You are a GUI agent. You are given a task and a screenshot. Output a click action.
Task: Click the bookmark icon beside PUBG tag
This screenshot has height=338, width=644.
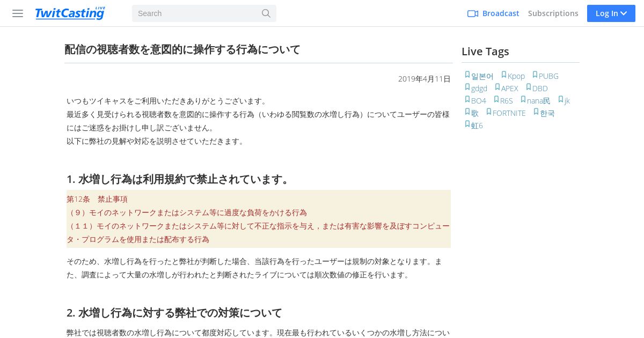tap(535, 75)
